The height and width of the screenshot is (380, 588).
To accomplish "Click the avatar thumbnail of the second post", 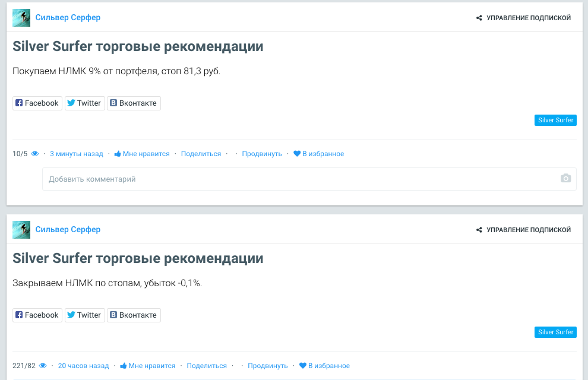I will [21, 230].
